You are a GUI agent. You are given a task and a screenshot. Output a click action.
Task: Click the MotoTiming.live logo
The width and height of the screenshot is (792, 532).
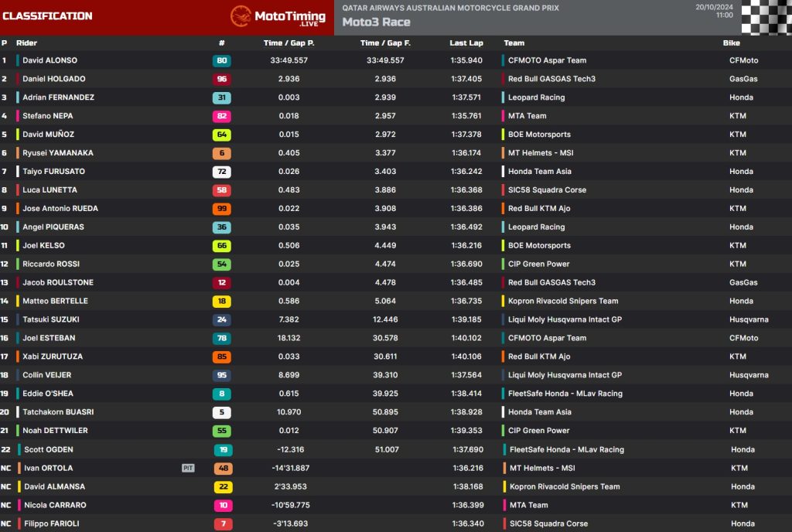278,16
